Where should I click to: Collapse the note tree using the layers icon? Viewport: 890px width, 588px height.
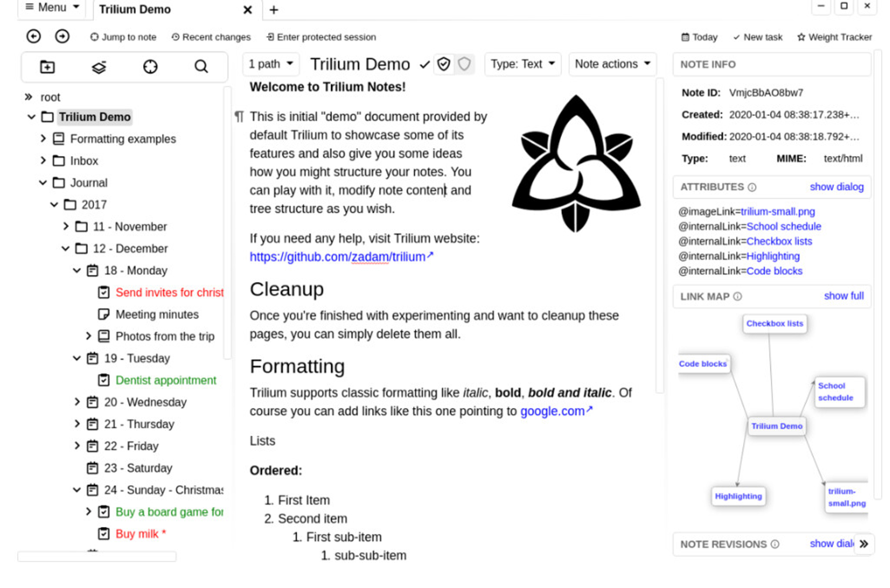click(x=99, y=67)
